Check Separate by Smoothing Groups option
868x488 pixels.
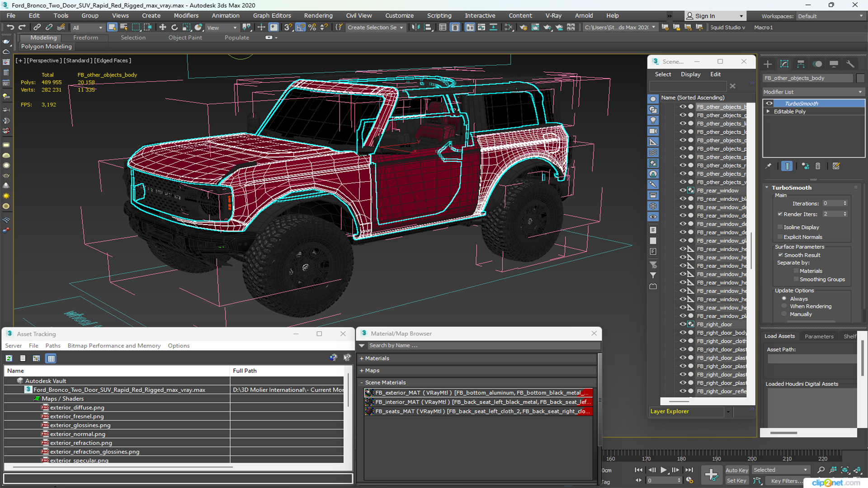pos(796,280)
